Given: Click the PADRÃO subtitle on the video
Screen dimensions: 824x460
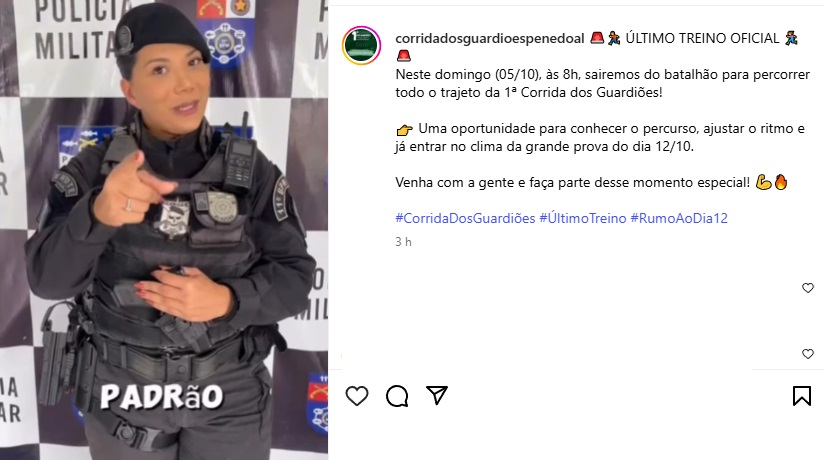Looking at the screenshot, I should (161, 397).
